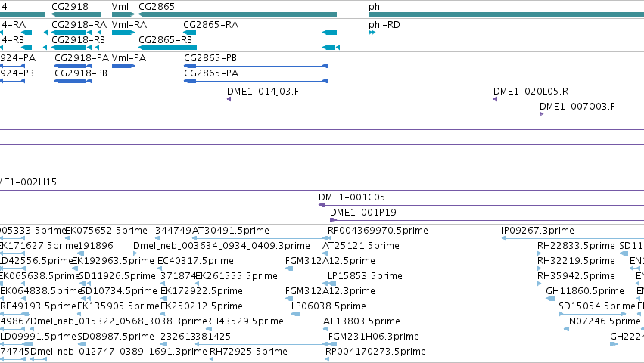Click the Vml gene arrow glyph
This screenshot has width=644, height=363.
pyautogui.click(x=123, y=14)
